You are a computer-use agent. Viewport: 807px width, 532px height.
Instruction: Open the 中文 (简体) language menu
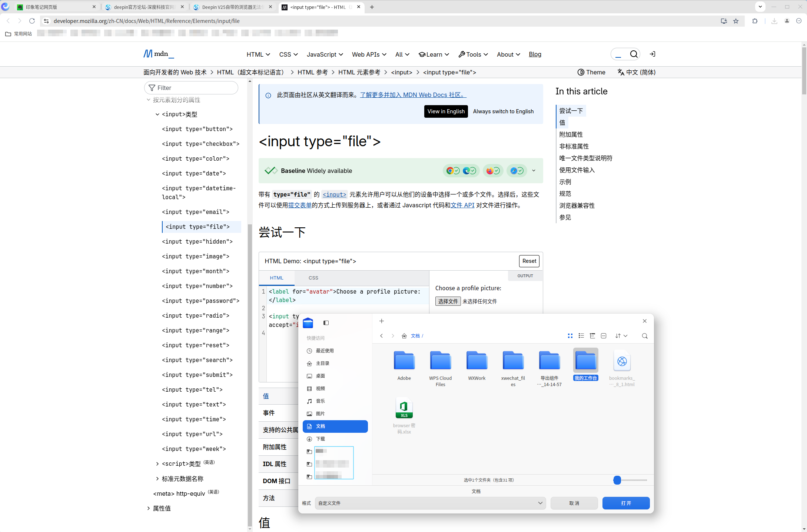637,72
